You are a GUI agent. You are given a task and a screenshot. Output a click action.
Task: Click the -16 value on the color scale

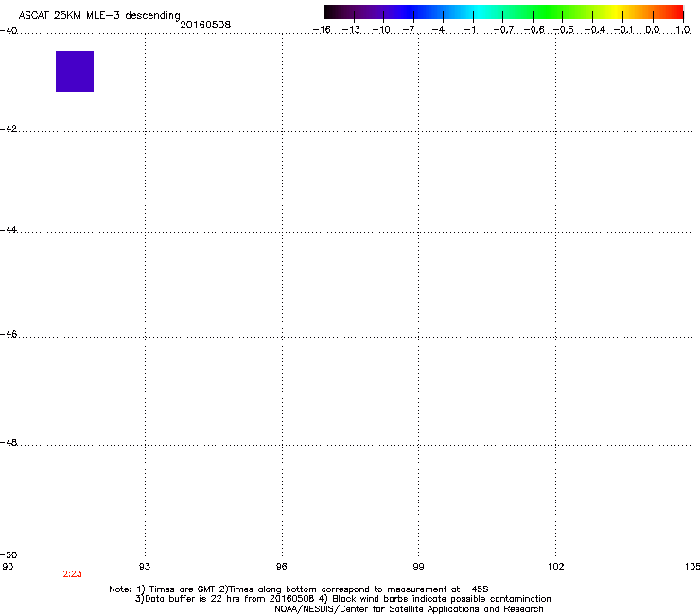click(x=322, y=30)
